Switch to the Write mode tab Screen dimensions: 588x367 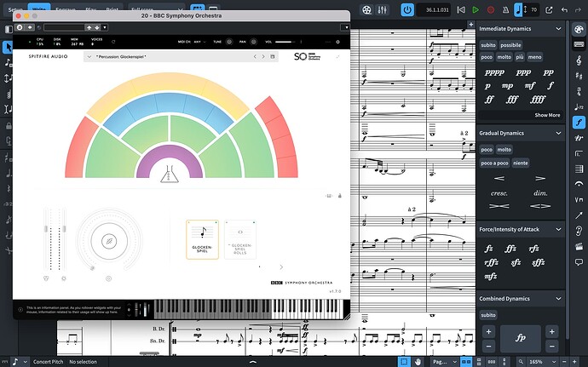[39, 9]
